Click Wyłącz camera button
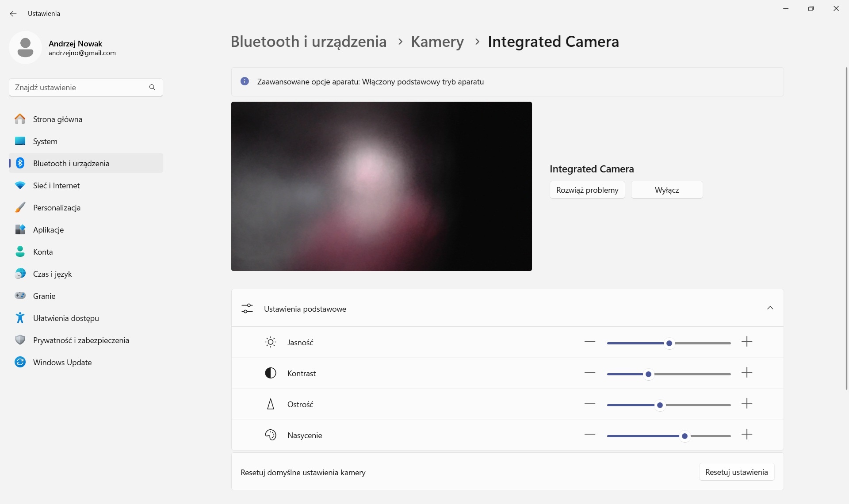Viewport: 849px width, 504px height. [x=666, y=190]
